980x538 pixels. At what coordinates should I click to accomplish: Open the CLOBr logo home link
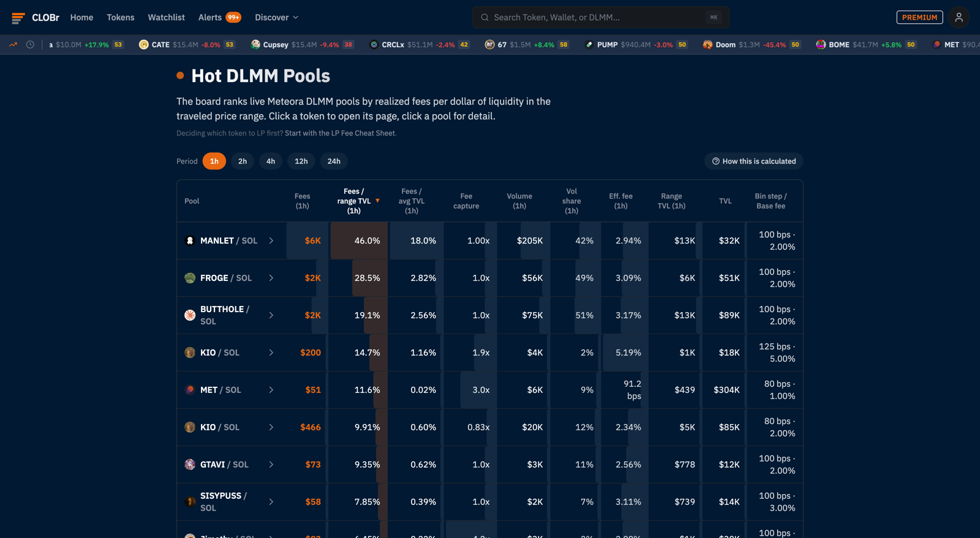36,17
